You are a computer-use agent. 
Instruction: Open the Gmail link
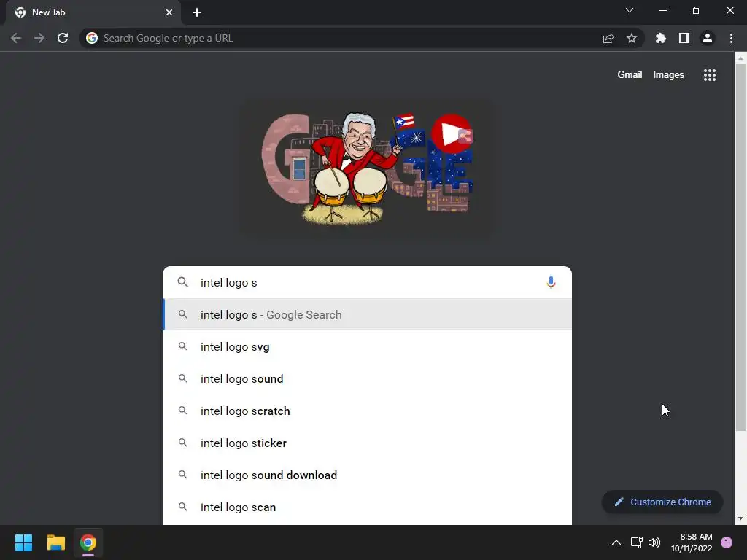tap(630, 75)
